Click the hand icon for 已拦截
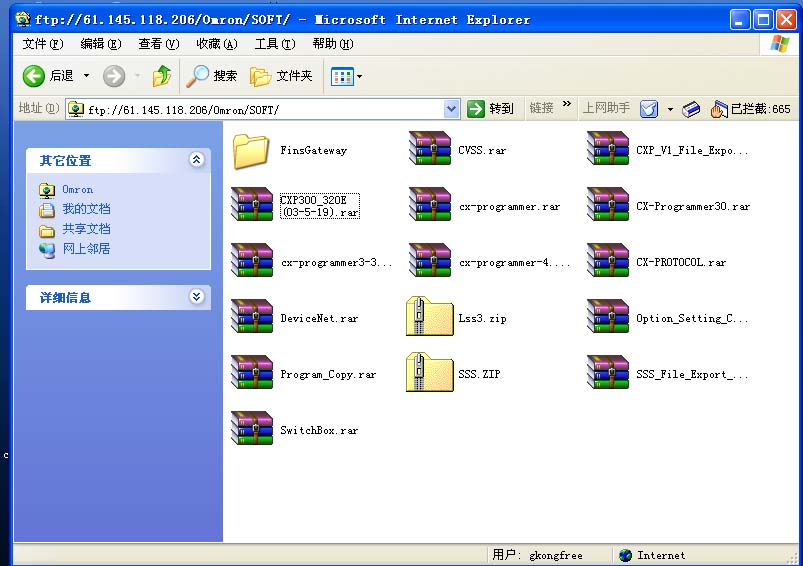This screenshot has width=803, height=566. 719,109
